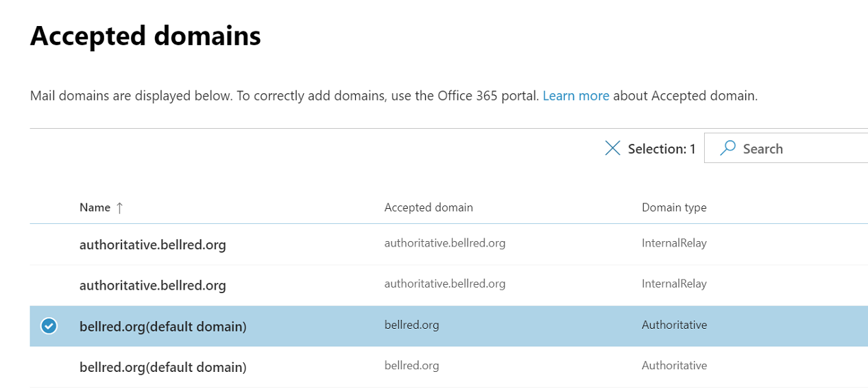Click the Accepted domain column header
The image size is (868, 389).
(x=429, y=208)
